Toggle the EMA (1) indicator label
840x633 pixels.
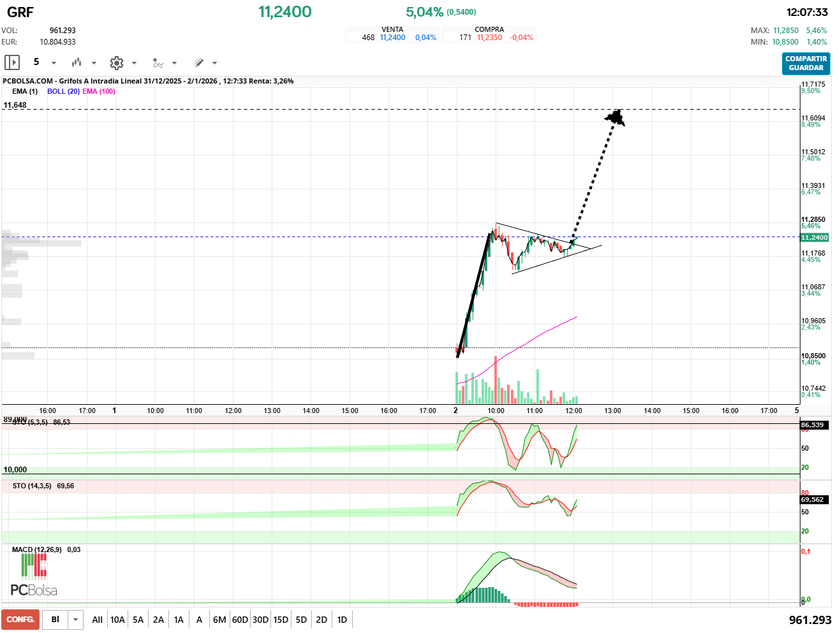(25, 91)
